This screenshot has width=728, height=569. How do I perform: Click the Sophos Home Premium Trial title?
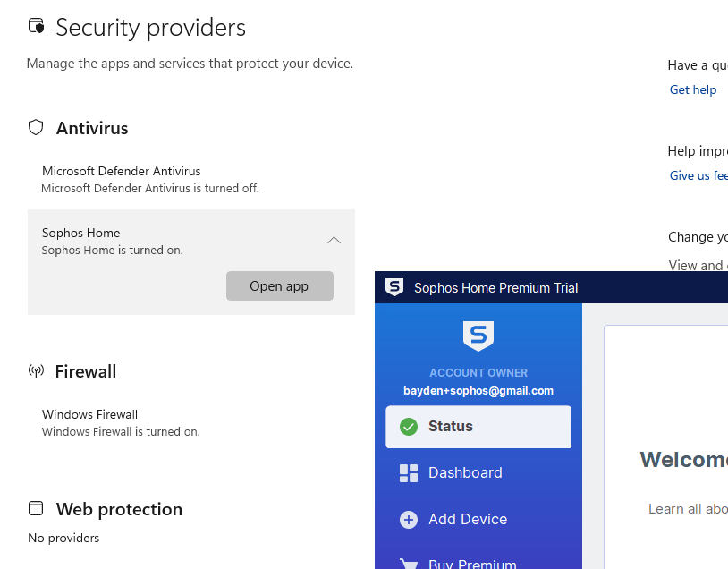tap(495, 288)
